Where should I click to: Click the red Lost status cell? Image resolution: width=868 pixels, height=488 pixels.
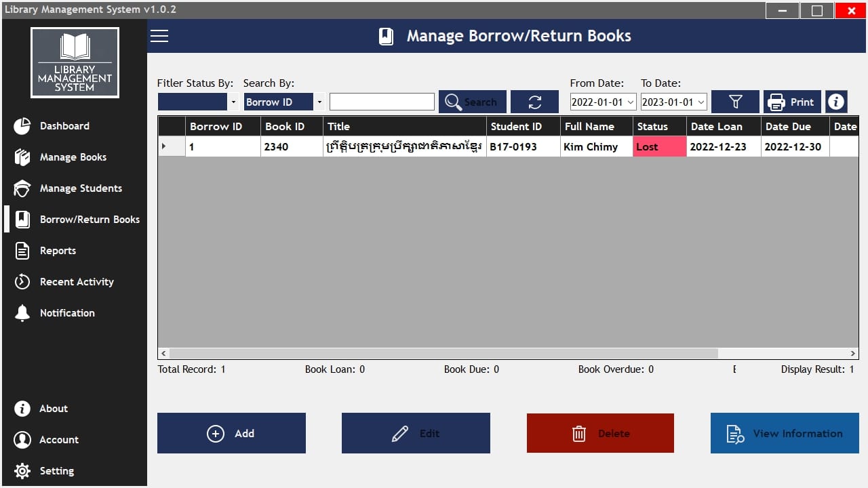[660, 146]
